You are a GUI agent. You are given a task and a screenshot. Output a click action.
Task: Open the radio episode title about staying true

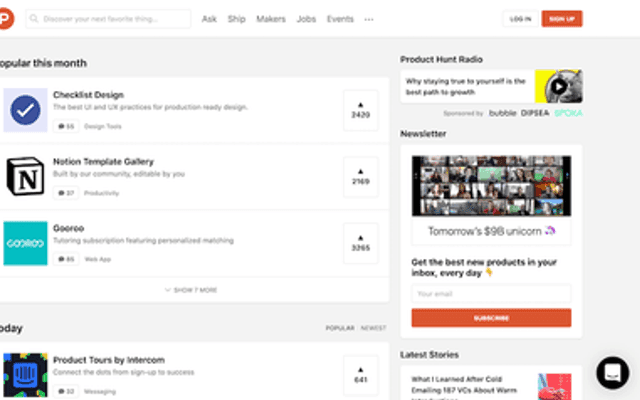tap(465, 87)
